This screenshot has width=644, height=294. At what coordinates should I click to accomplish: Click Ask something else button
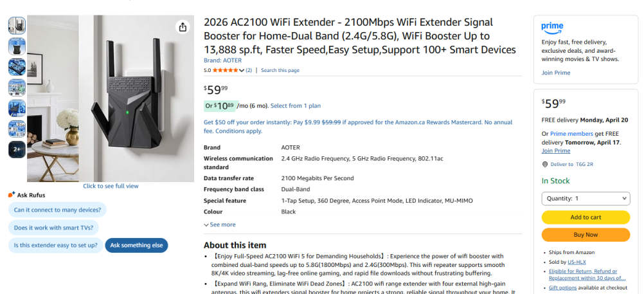[136, 245]
